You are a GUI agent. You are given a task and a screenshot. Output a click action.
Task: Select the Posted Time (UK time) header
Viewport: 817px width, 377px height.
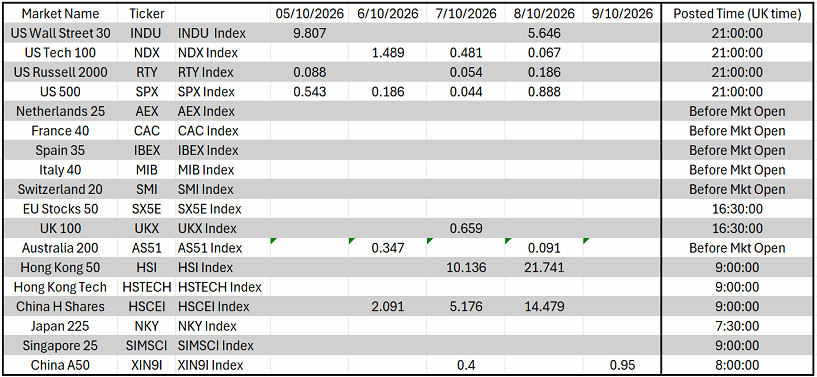(x=737, y=14)
